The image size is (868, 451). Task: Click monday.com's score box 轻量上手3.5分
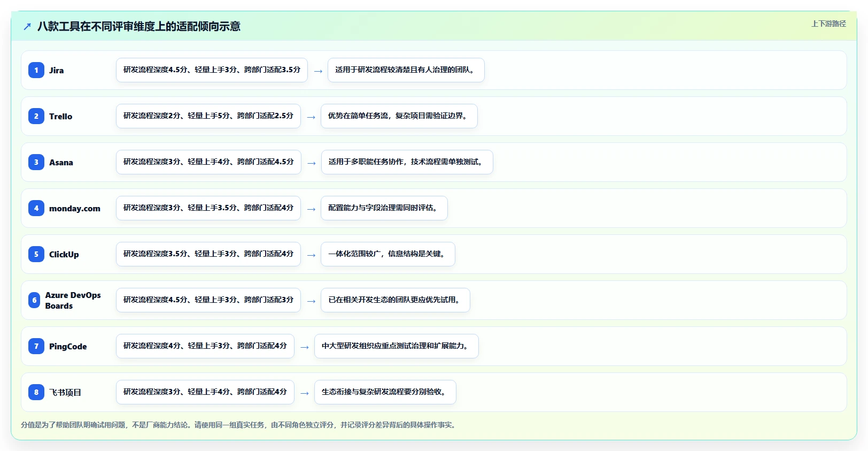tap(208, 208)
